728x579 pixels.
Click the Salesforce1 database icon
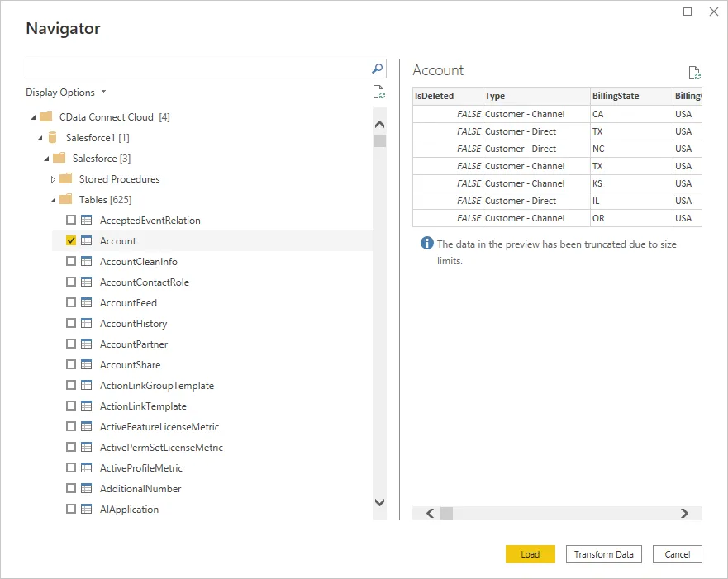[x=52, y=137]
